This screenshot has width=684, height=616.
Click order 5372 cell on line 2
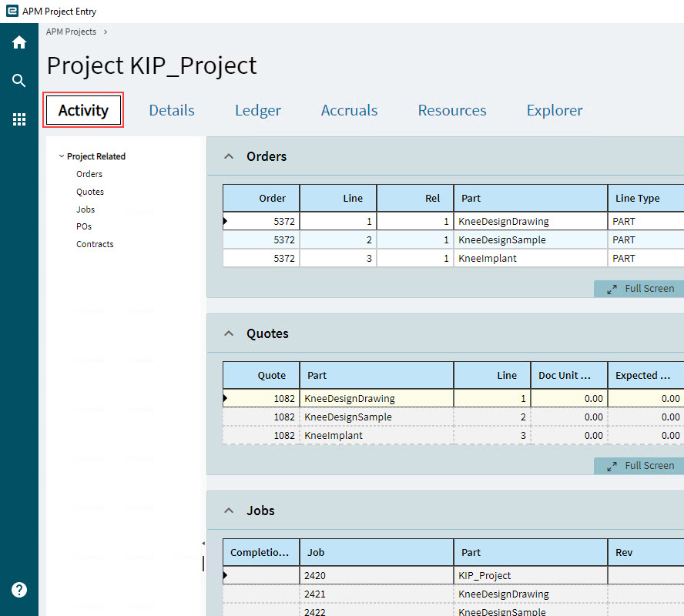(261, 239)
